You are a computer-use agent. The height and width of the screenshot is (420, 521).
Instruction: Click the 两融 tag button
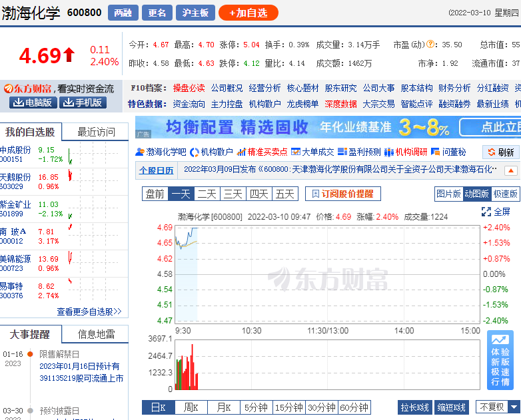pos(123,13)
